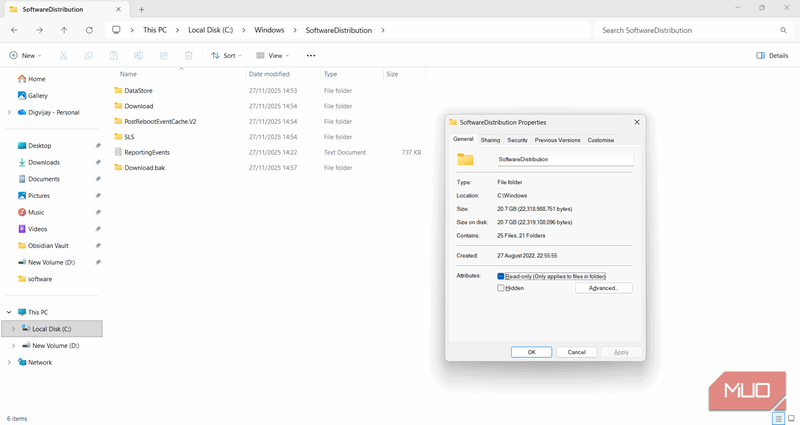Click the Cancel button in Properties
800x425 pixels.
coord(577,352)
